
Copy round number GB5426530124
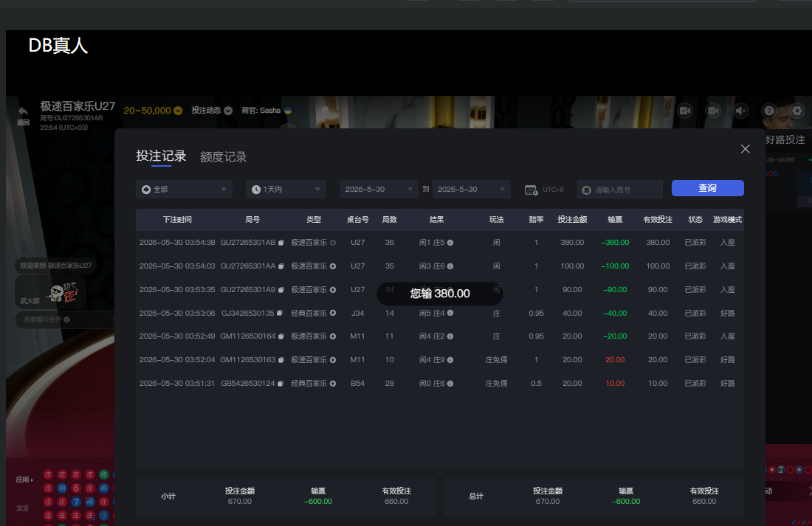(x=281, y=384)
